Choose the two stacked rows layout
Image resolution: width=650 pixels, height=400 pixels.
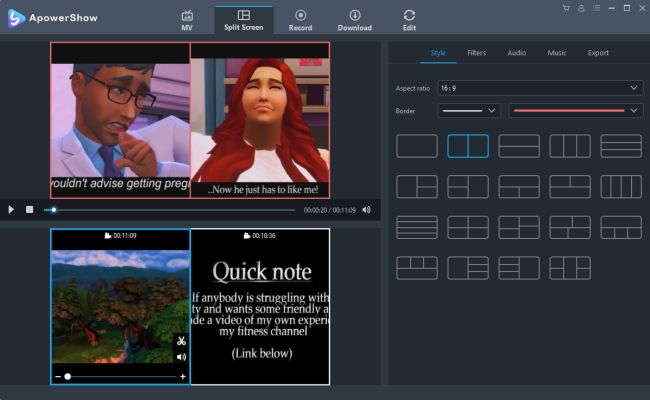519,146
